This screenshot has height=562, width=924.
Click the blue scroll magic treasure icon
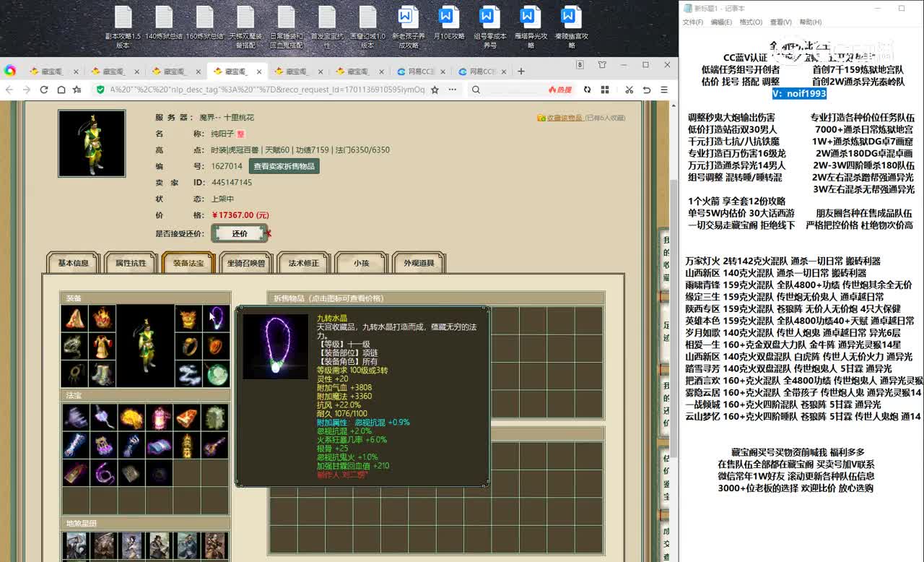(159, 445)
